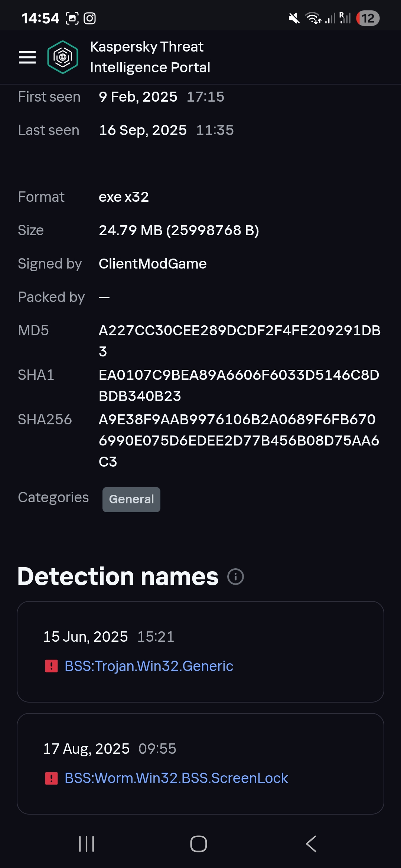
Task: Select the General category tag
Action: (x=131, y=499)
